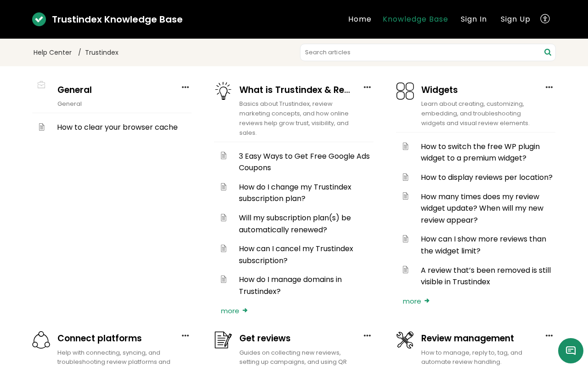
Task: Click the Widgets four-squares icon
Action: point(405,91)
